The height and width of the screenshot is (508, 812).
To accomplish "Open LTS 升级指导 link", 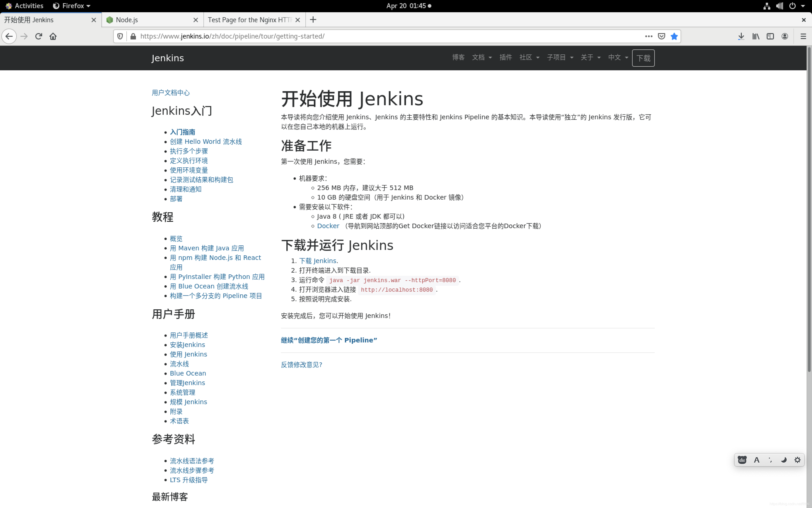I will pos(188,480).
